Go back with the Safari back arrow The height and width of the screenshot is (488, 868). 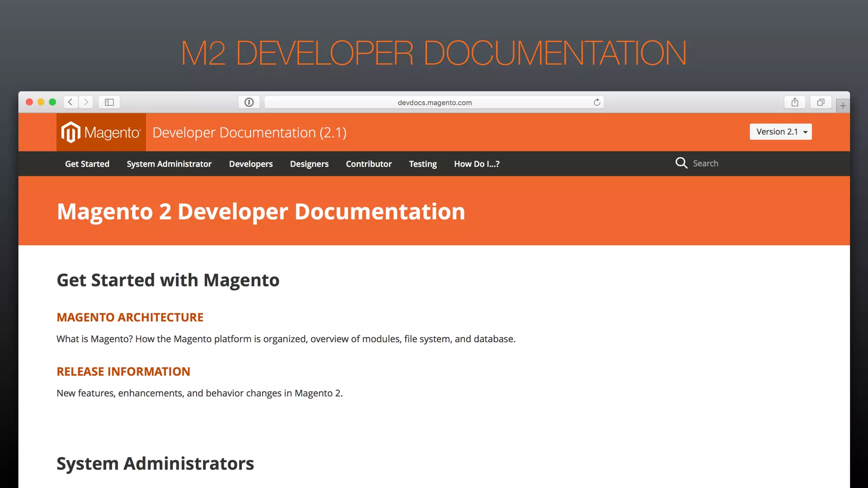[71, 102]
